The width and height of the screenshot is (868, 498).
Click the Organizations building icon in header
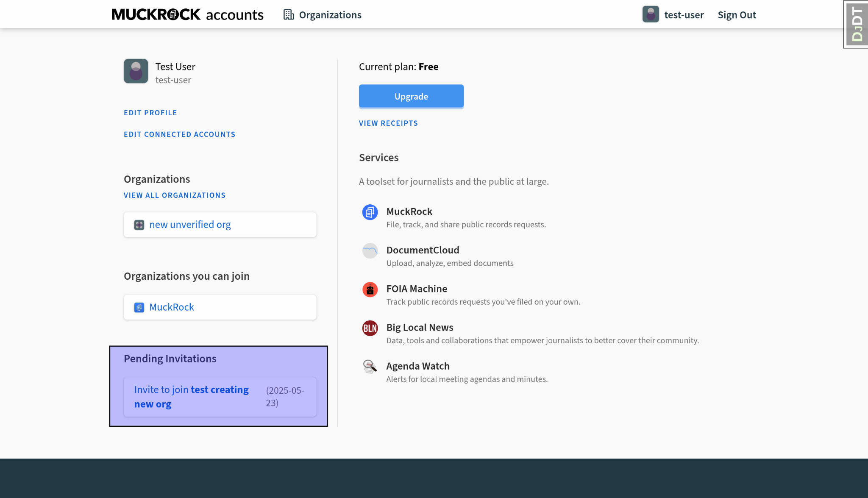coord(289,15)
